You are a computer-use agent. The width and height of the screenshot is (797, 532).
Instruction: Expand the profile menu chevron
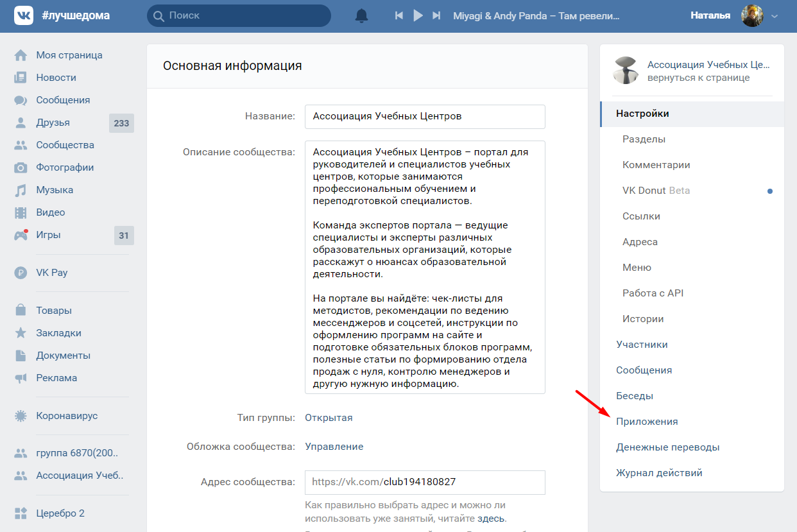pyautogui.click(x=774, y=16)
